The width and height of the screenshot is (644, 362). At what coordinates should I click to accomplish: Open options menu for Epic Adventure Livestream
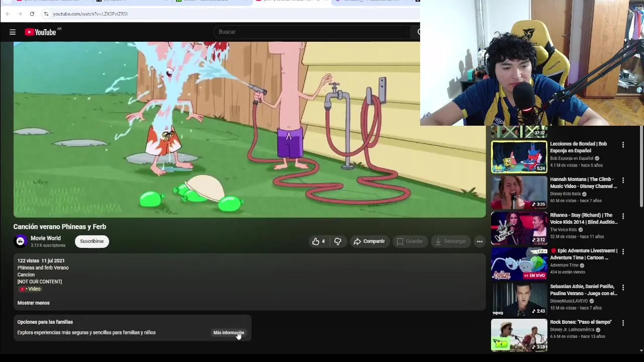tap(623, 251)
